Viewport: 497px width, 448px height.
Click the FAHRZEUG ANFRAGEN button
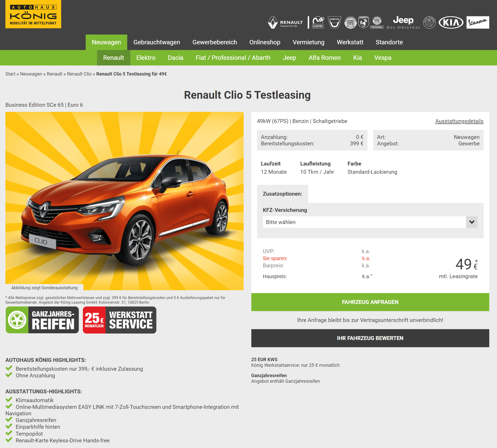click(370, 302)
